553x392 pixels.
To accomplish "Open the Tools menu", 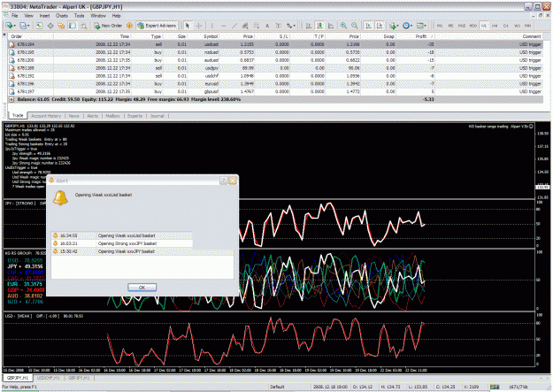I will click(80, 16).
